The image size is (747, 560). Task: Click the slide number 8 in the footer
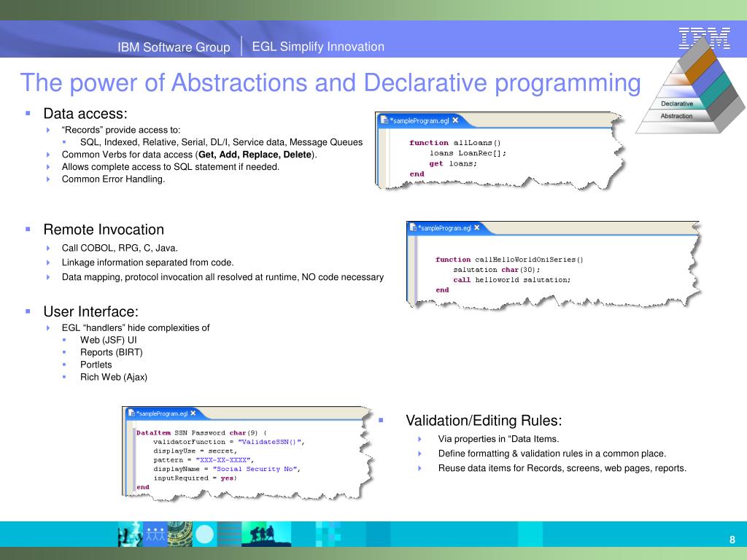[732, 540]
